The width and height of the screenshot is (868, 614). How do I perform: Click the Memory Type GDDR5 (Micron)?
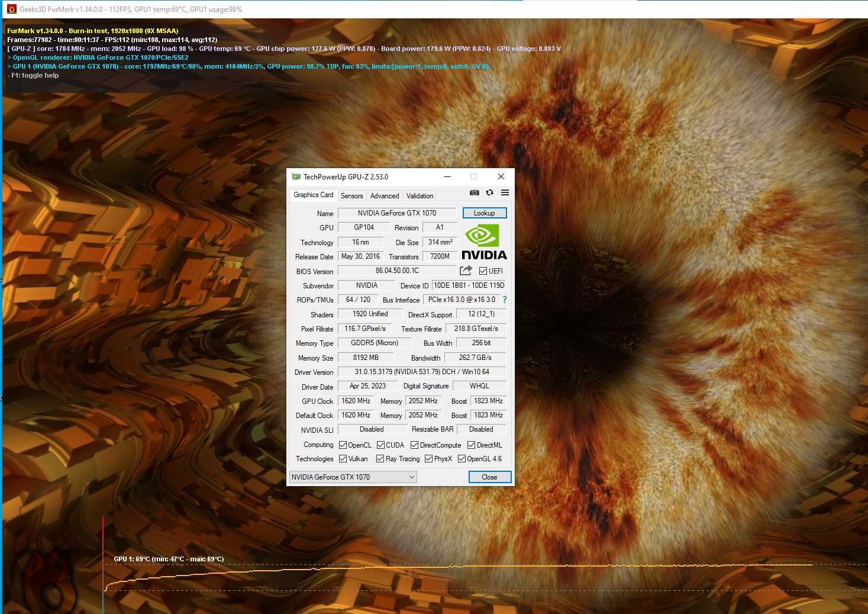coord(375,343)
